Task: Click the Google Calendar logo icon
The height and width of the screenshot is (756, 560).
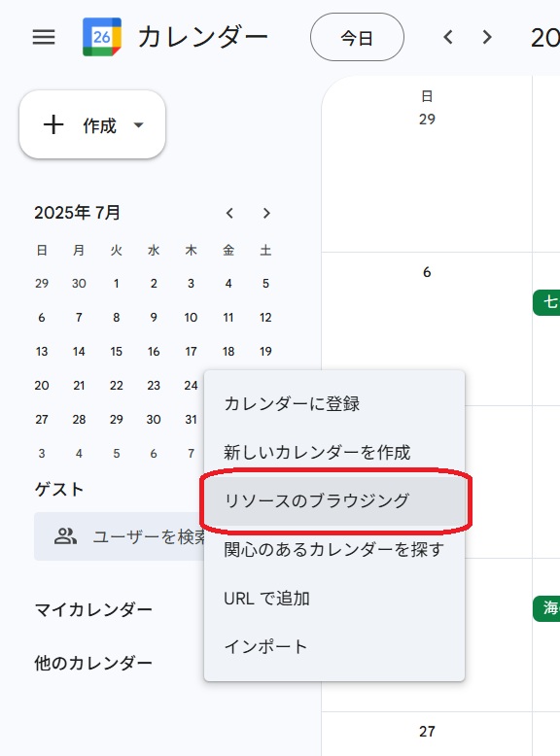Action: [102, 37]
